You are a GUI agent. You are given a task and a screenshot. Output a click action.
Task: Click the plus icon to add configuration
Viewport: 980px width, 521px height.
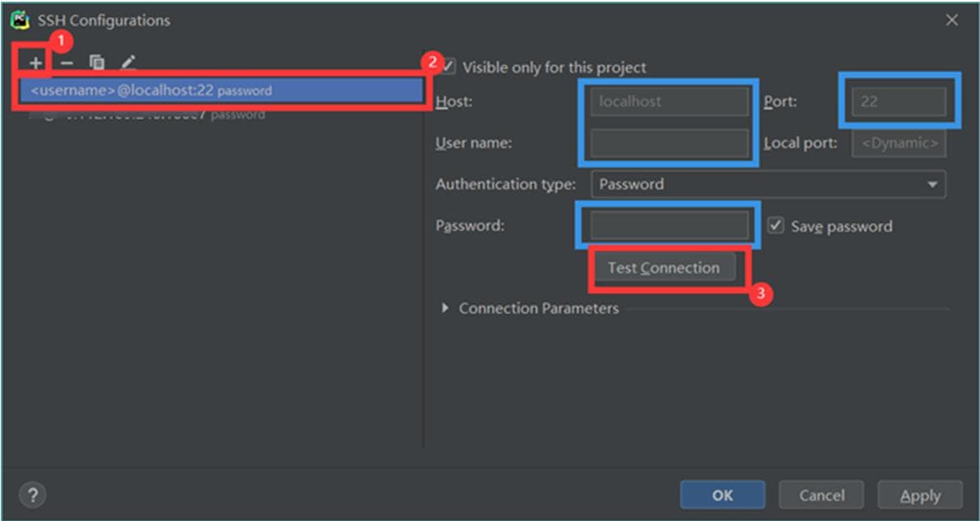pos(35,62)
